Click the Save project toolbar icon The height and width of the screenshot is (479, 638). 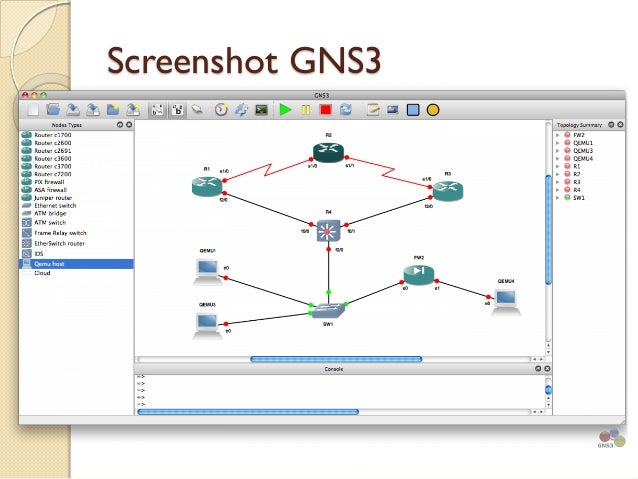pyautogui.click(x=73, y=109)
